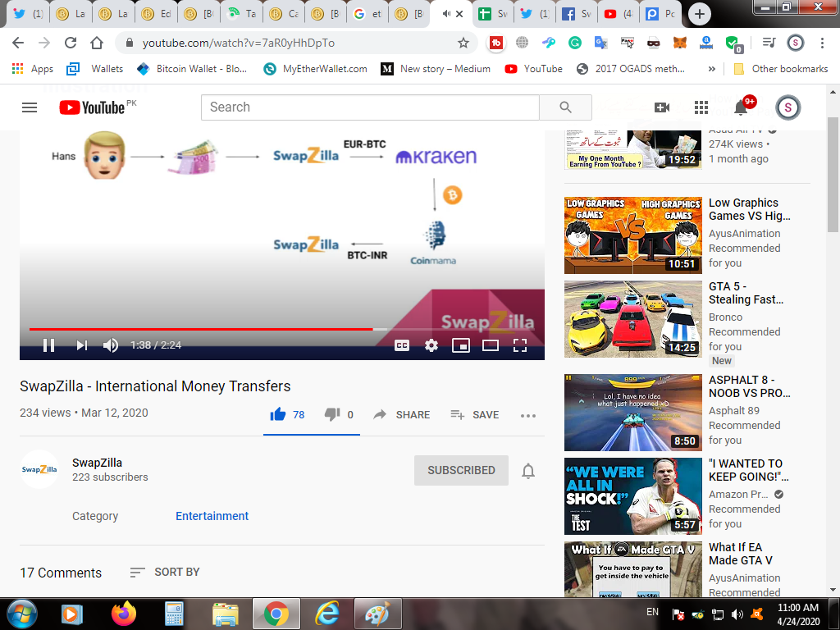The image size is (840, 630).
Task: Open the New story – Medium bookmark
Action: 436,69
